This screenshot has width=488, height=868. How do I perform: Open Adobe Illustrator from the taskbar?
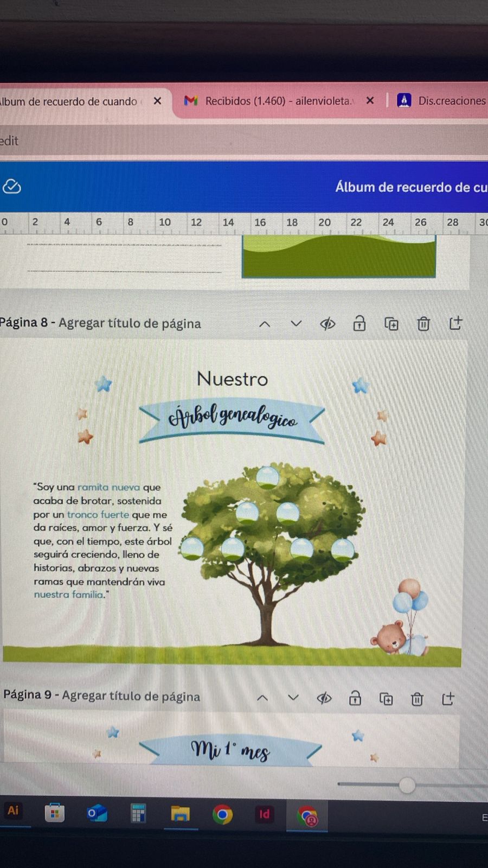point(13,811)
